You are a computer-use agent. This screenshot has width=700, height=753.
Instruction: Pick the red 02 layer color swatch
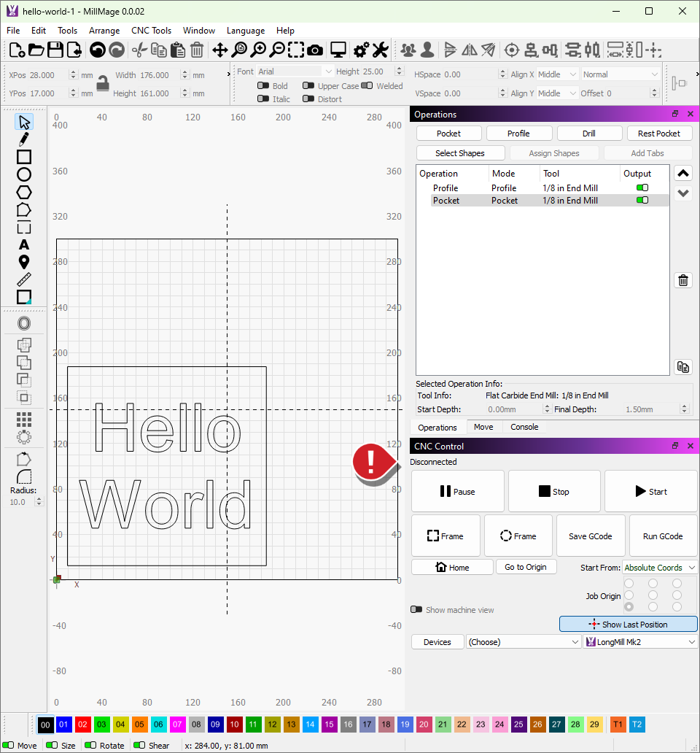[x=82, y=725]
